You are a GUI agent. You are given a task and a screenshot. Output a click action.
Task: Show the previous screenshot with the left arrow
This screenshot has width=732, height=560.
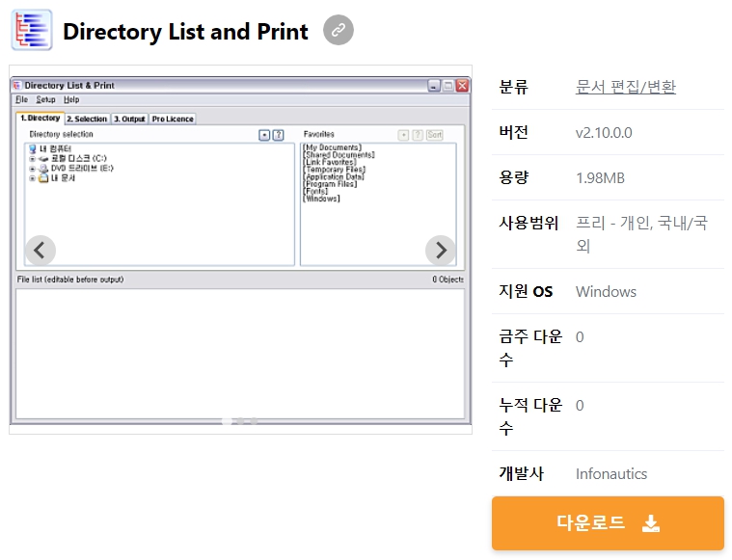[x=41, y=251]
